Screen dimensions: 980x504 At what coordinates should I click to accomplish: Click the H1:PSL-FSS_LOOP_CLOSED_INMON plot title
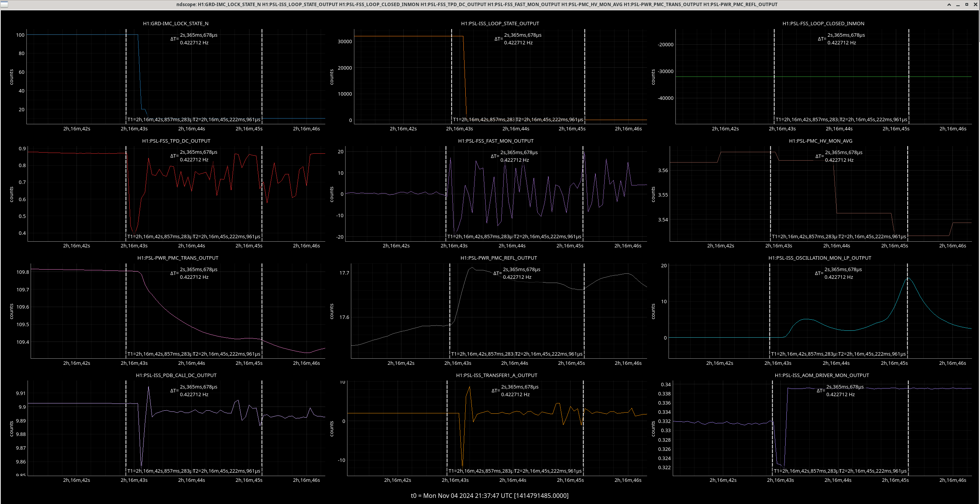coord(823,23)
